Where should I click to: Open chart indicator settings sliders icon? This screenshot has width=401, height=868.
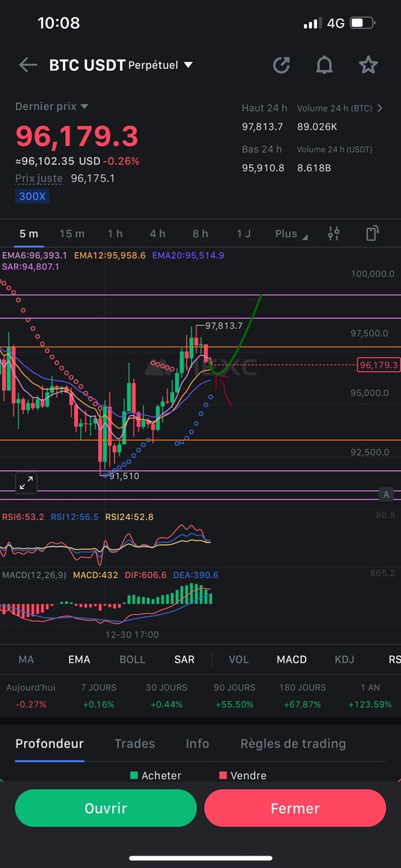coord(334,234)
